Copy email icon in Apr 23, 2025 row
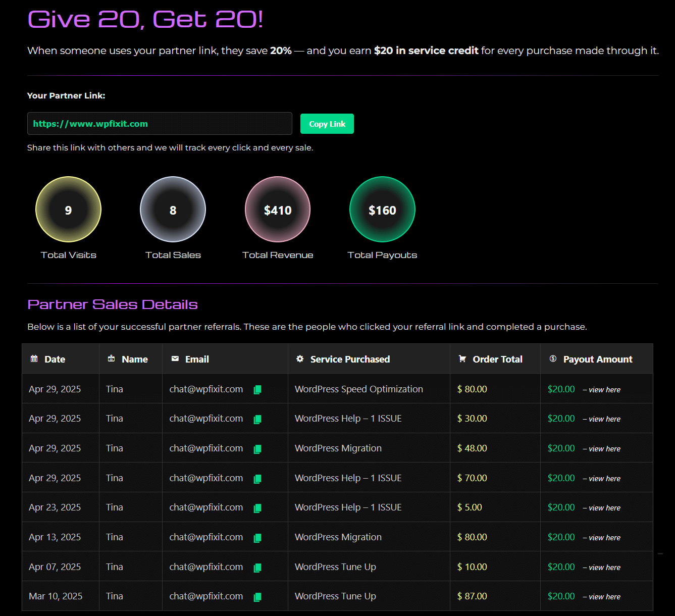Screen dimensions: 675x616 [x=257, y=508]
